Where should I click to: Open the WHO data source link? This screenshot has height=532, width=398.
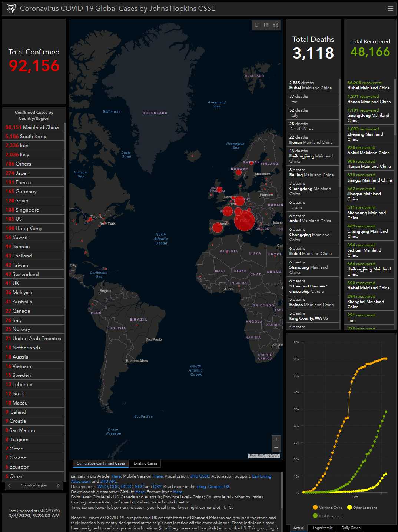tap(103, 487)
